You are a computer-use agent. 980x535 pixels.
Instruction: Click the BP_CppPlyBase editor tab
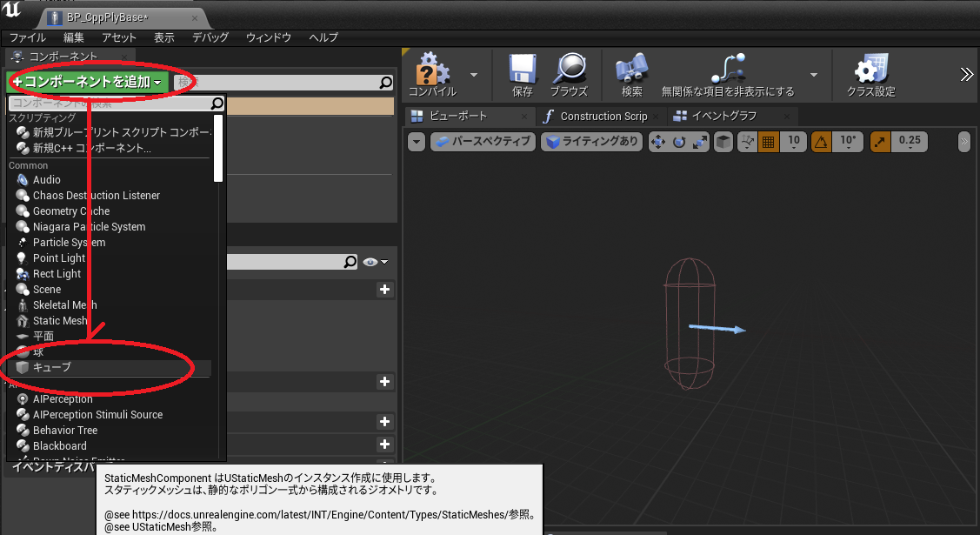click(123, 17)
